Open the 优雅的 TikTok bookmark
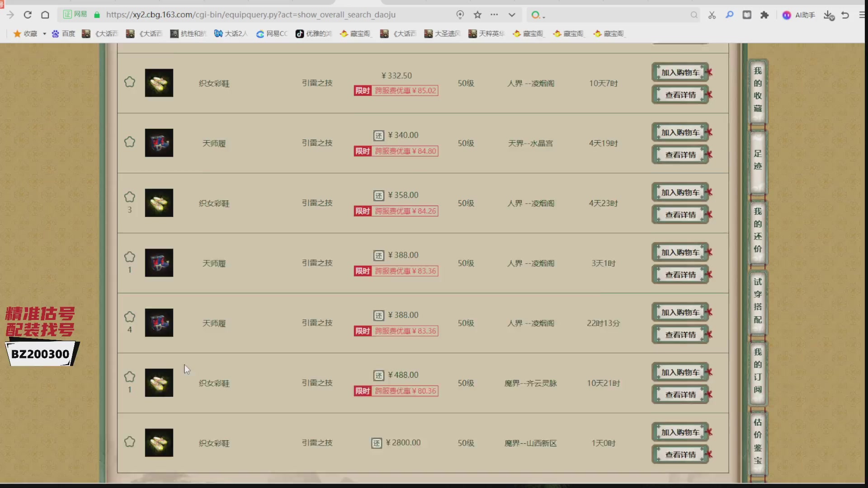The height and width of the screenshot is (488, 868). point(314,33)
